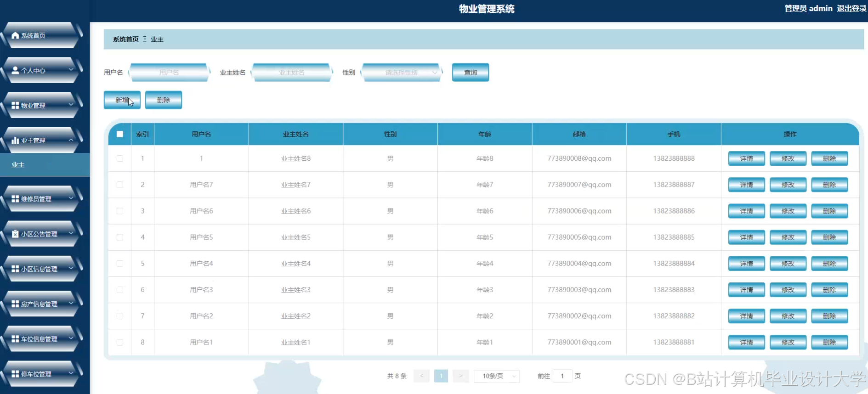Open the 性别 select dropdown

402,72
